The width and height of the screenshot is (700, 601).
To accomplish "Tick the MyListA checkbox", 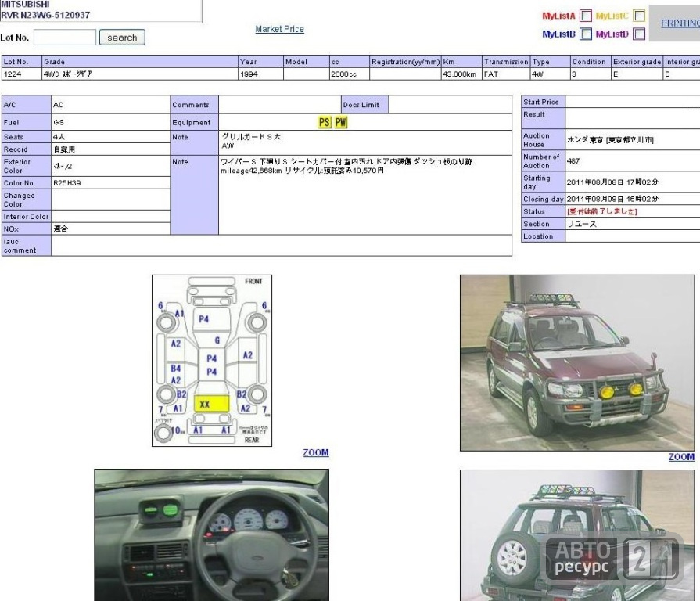I will tap(585, 16).
